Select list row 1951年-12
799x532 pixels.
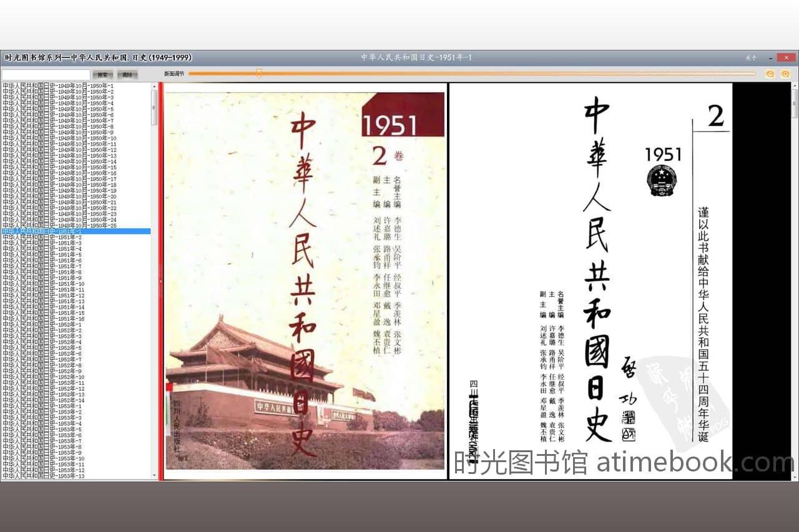pyautogui.click(x=76, y=296)
